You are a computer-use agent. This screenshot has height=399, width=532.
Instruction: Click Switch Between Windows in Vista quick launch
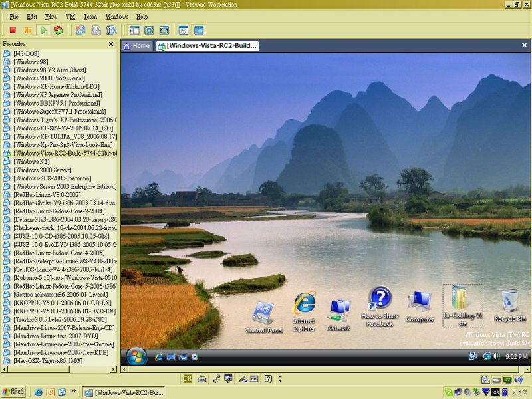tap(182, 357)
